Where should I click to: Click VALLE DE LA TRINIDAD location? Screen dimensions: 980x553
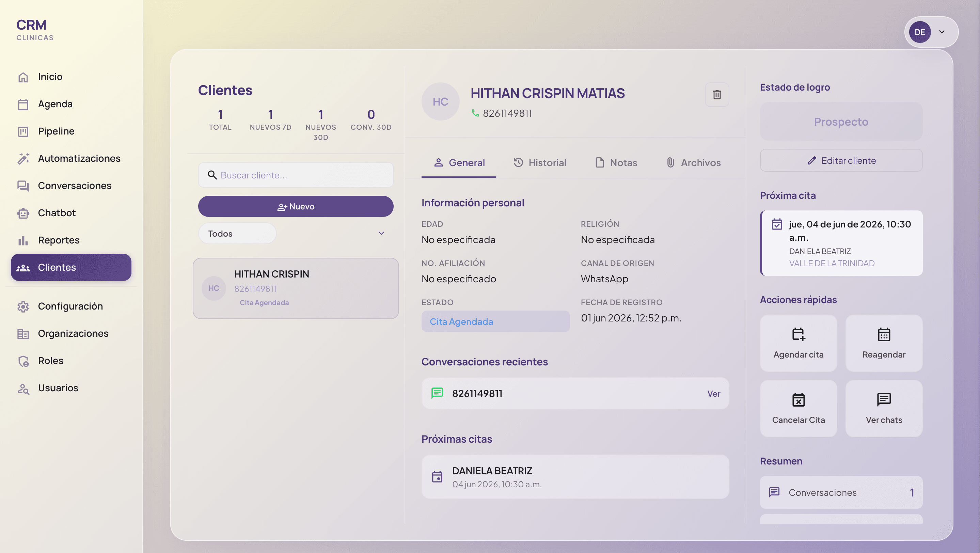point(832,263)
